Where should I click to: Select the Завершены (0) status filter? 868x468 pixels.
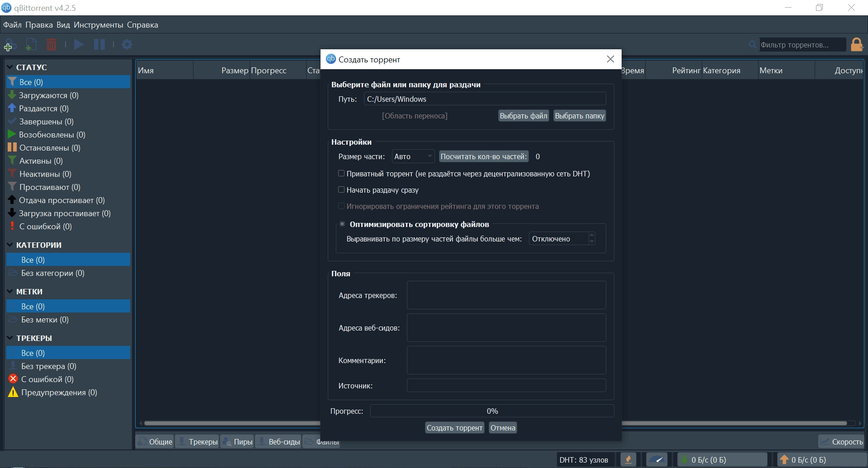point(68,122)
